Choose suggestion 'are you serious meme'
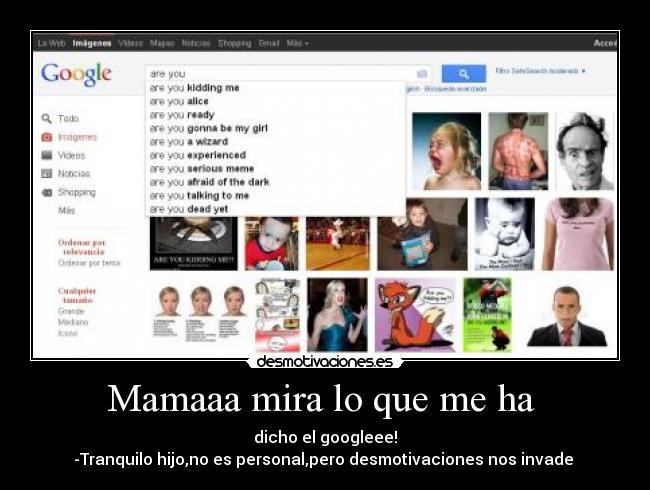 coord(275,169)
